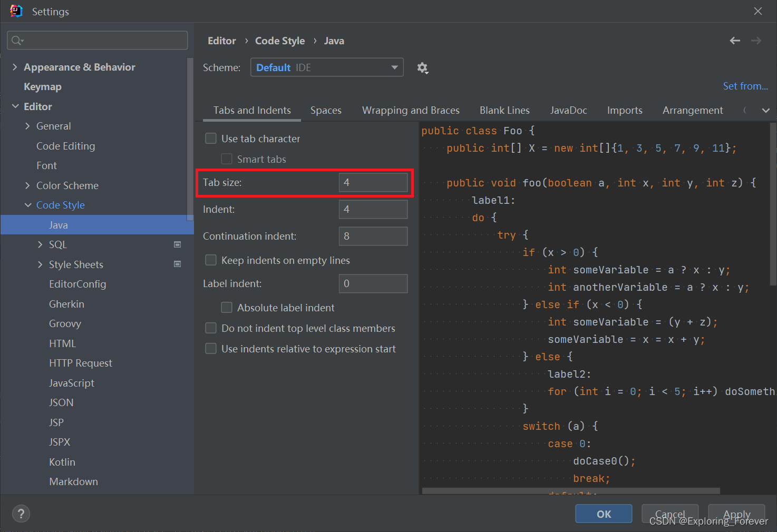The image size is (777, 532).
Task: Open the JavaDoc tab
Action: (x=568, y=110)
